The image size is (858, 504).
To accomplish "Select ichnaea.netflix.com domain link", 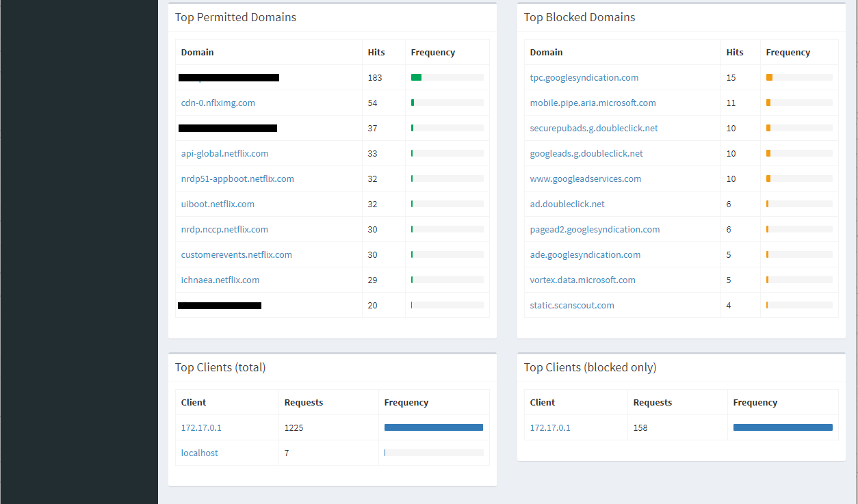I will click(220, 280).
